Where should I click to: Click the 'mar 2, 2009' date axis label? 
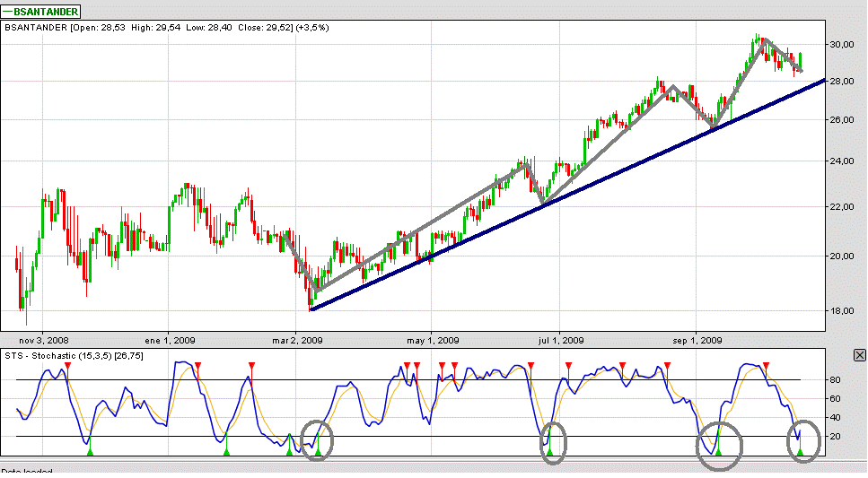click(x=298, y=340)
